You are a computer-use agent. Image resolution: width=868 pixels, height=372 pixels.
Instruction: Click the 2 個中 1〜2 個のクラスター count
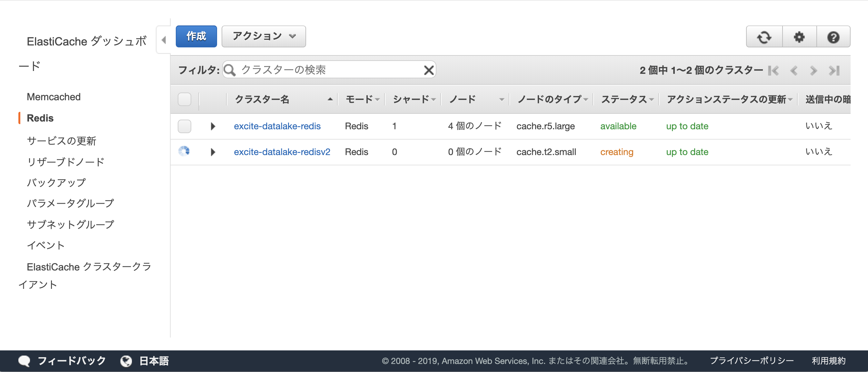[701, 70]
